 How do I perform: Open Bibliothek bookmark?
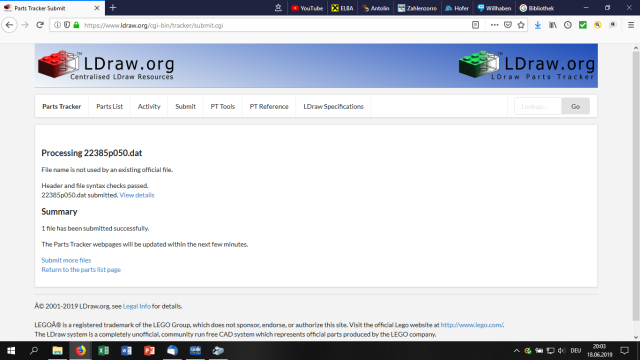coord(537,8)
